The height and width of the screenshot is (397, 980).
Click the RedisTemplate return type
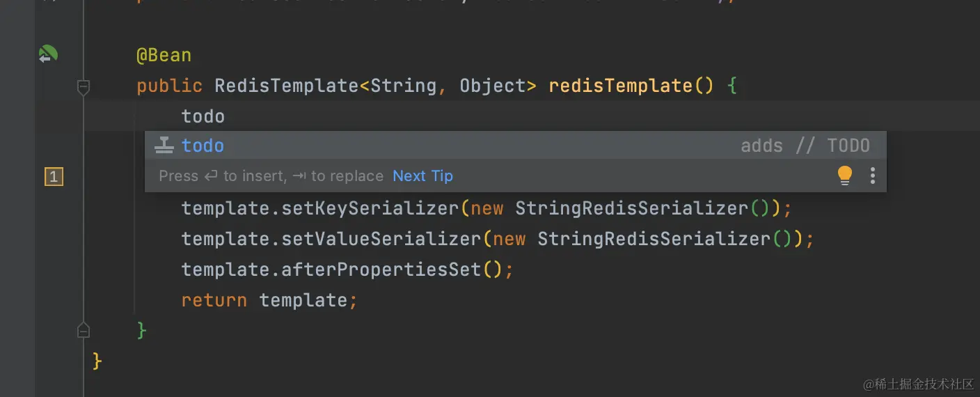click(286, 86)
